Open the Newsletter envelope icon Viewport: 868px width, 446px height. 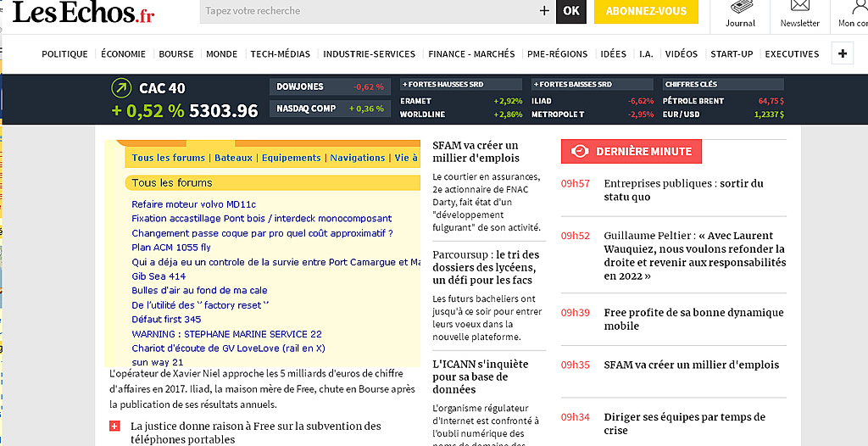pos(800,6)
